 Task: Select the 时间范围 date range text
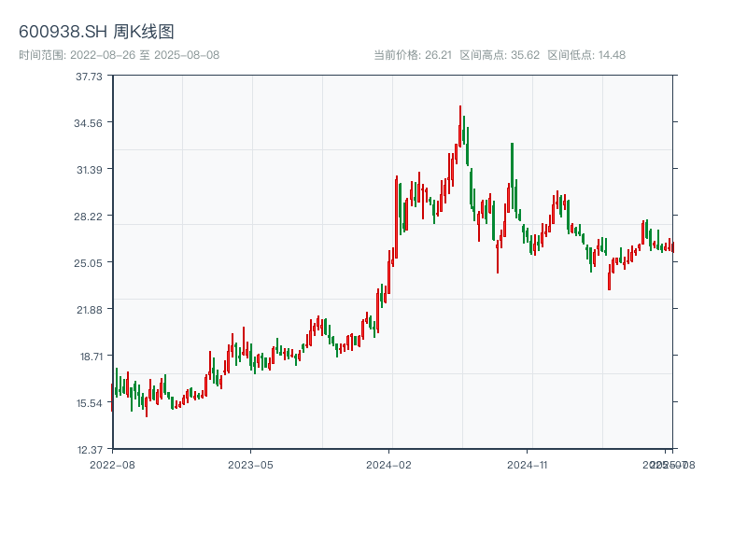(x=120, y=55)
